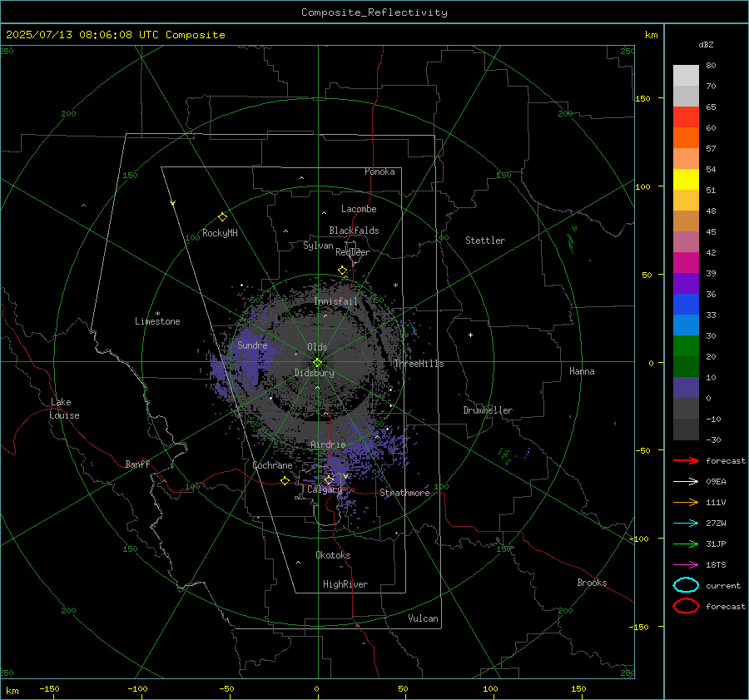Screen dimensions: 749x700
Task: Select the slate purple 0–10 dBZ swatch
Action: [x=686, y=388]
